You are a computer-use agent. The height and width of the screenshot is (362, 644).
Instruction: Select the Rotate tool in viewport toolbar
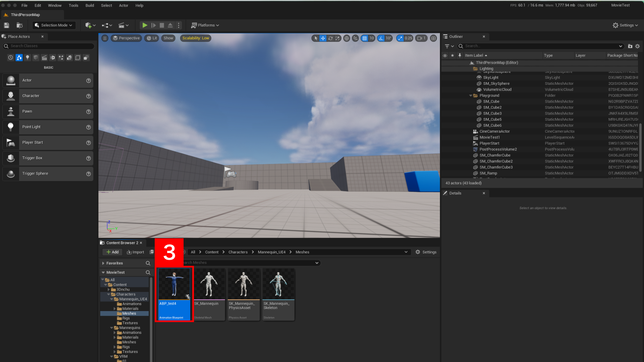(331, 38)
